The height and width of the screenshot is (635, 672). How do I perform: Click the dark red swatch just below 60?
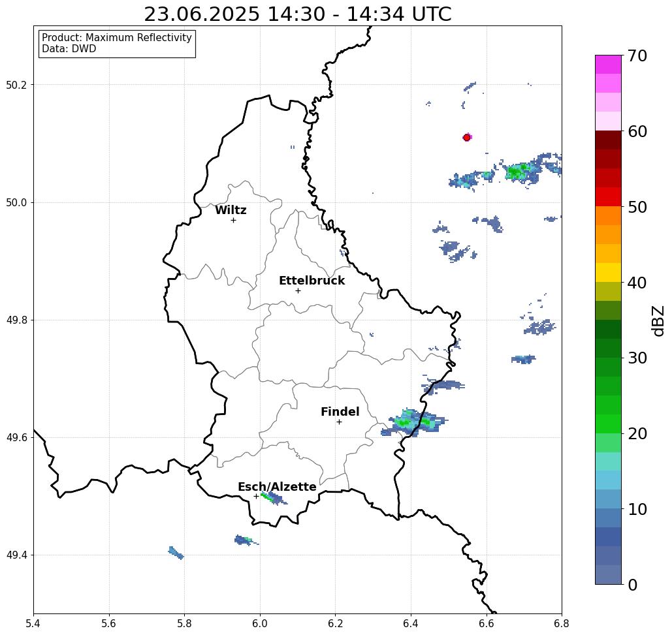coord(608,140)
